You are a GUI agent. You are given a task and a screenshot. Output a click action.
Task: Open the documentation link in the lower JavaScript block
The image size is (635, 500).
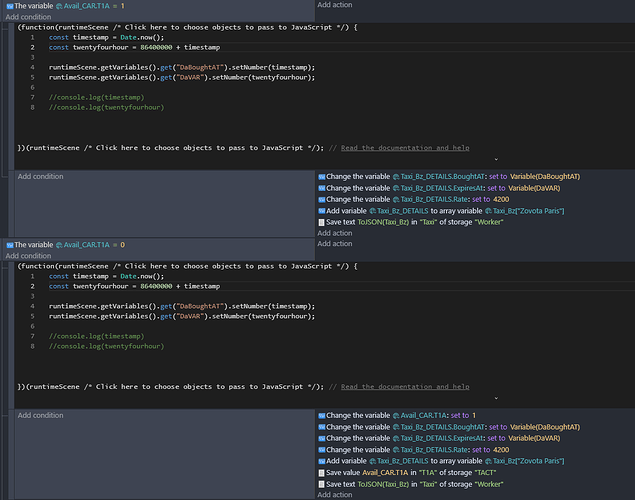(x=405, y=387)
